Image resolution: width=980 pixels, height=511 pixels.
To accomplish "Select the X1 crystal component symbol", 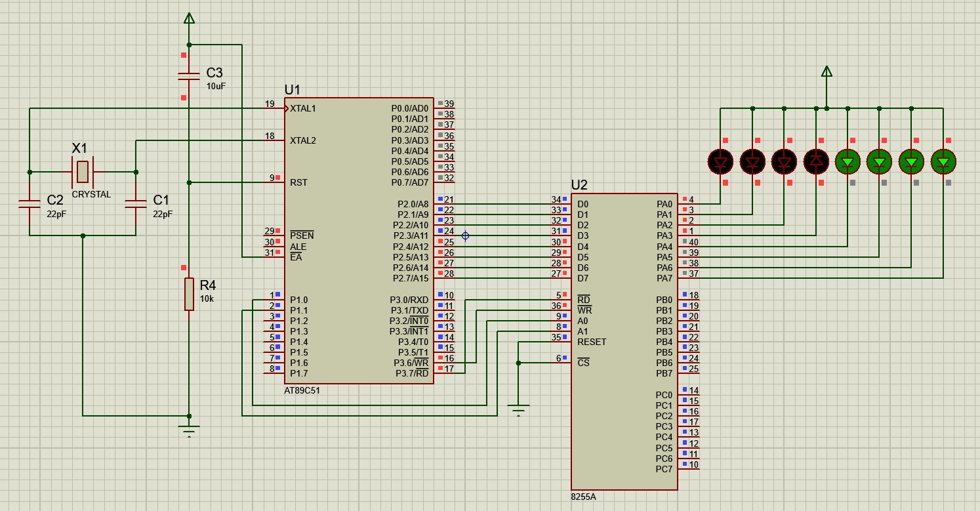I will 82,171.
